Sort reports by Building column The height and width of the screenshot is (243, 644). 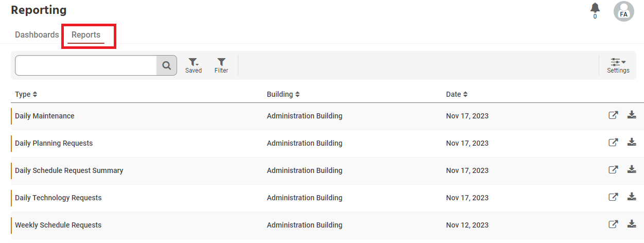tap(283, 94)
